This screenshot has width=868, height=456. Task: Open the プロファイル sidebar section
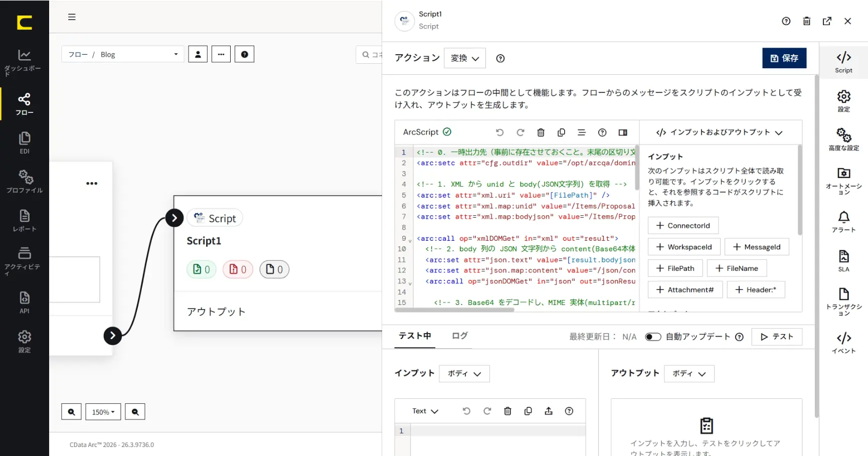[x=24, y=182]
